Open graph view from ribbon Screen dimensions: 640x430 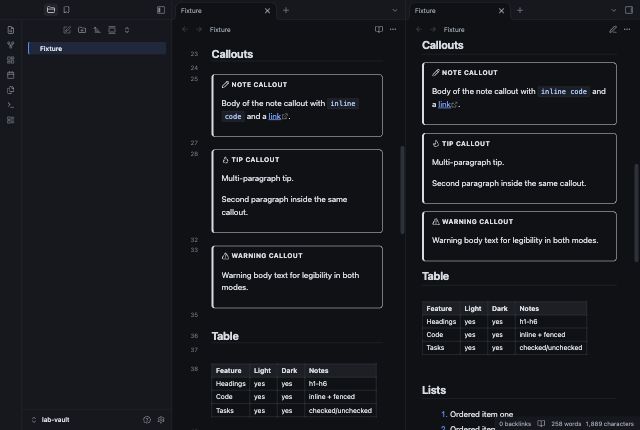tap(11, 45)
